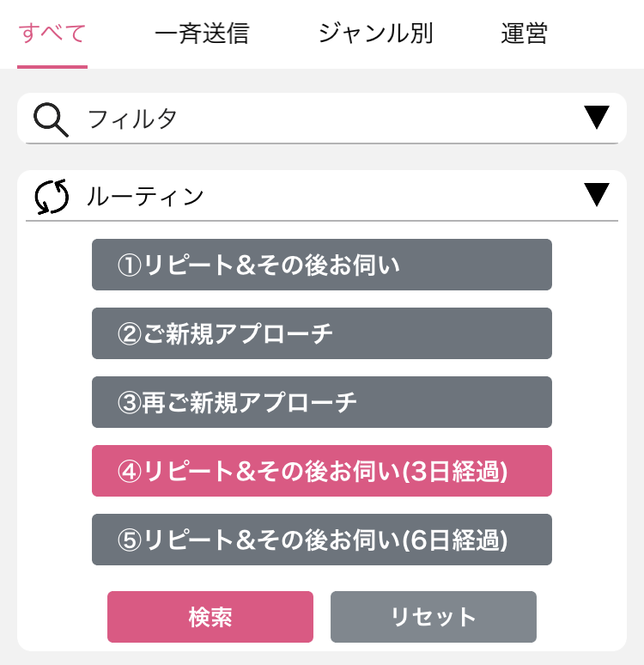The height and width of the screenshot is (665, 644).
Task: Click the gray リセット button
Action: pos(434,617)
